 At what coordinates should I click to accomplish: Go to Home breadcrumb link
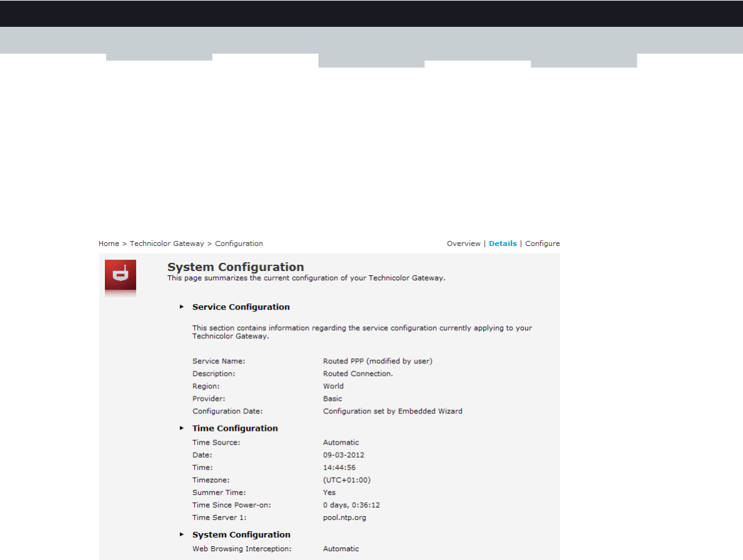[x=109, y=243]
